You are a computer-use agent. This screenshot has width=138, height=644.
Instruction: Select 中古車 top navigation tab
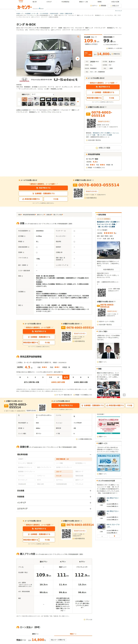(21, 2)
